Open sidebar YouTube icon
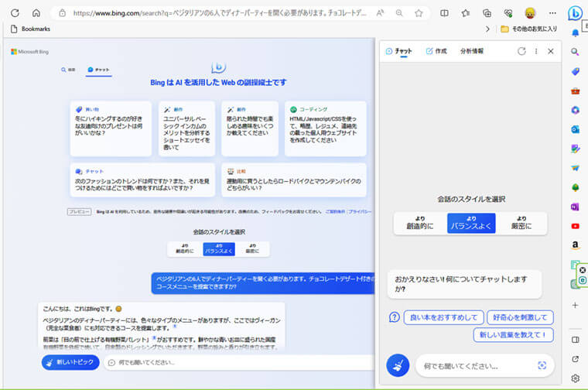Screen dimensions: 588x390 [x=576, y=226]
